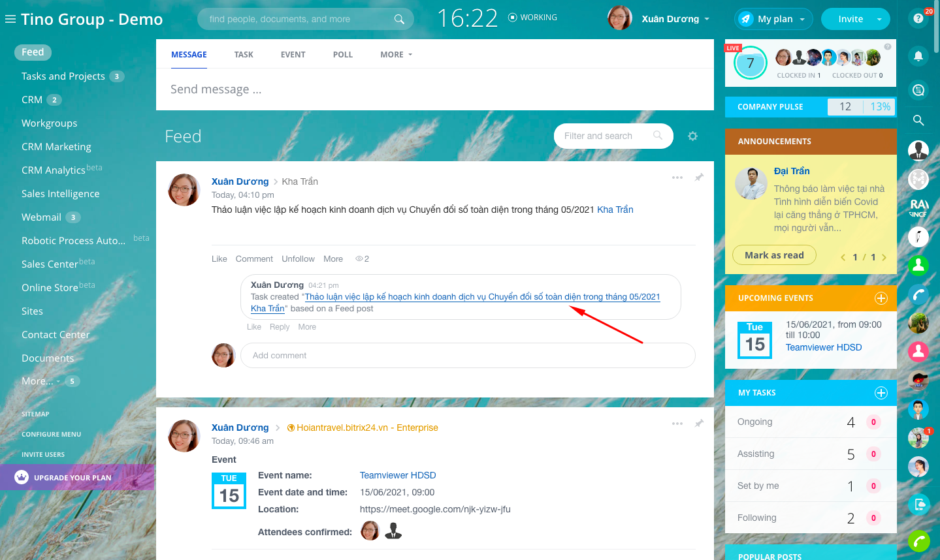Expand the My plan dropdown
The width and height of the screenshot is (940, 560).
803,20
